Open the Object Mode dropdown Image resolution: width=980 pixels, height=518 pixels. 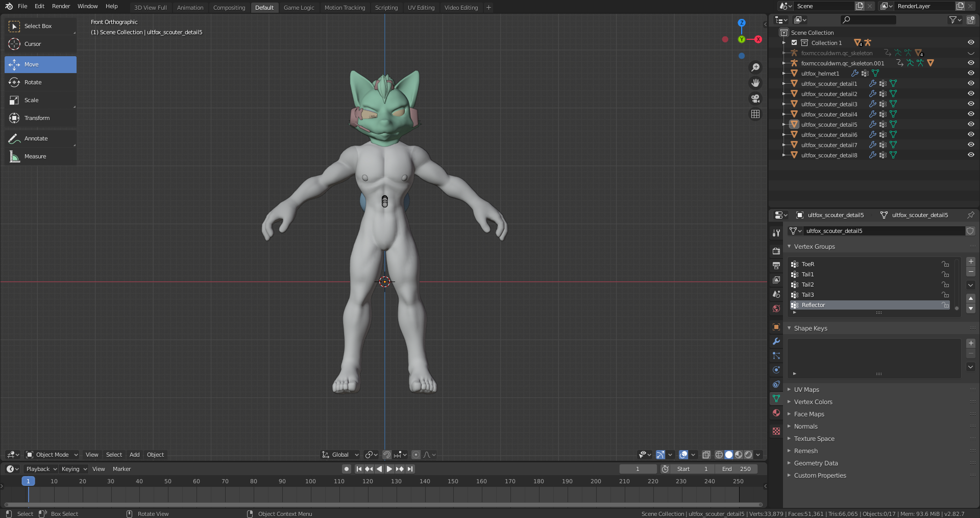tap(52, 455)
